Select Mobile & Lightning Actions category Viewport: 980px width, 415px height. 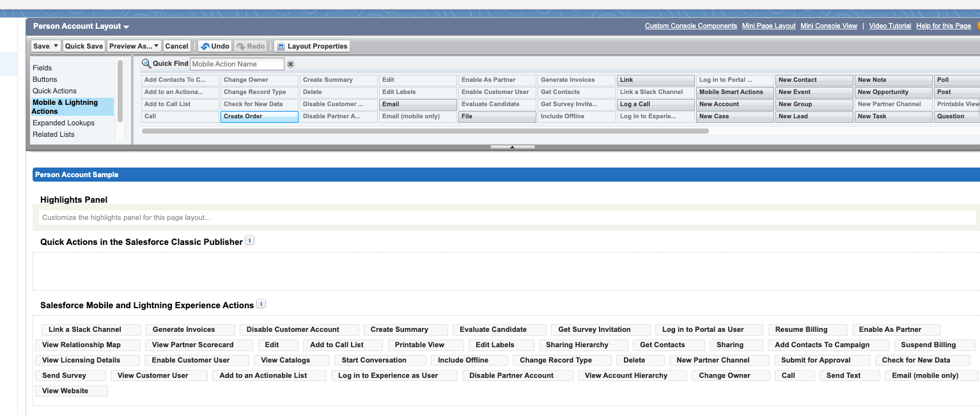pos(72,107)
